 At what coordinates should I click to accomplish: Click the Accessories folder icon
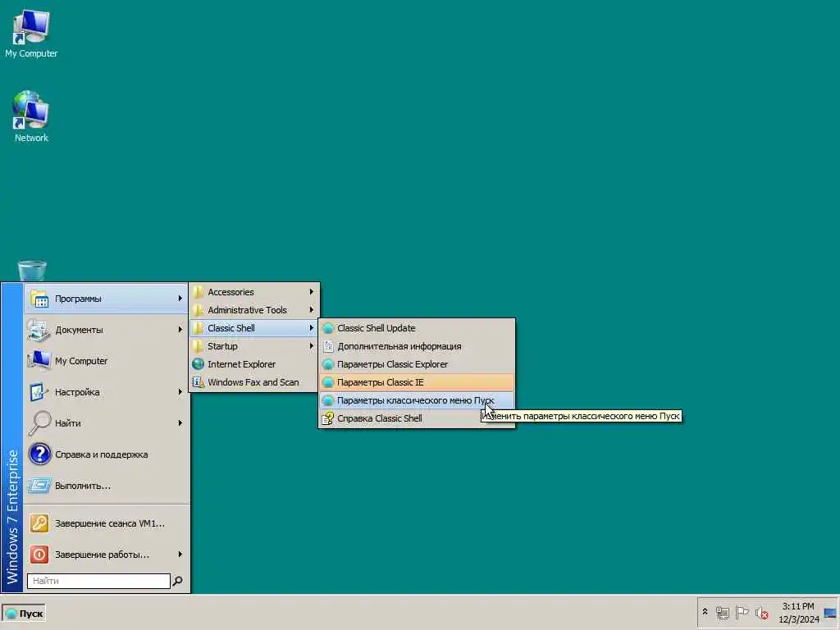pos(199,292)
